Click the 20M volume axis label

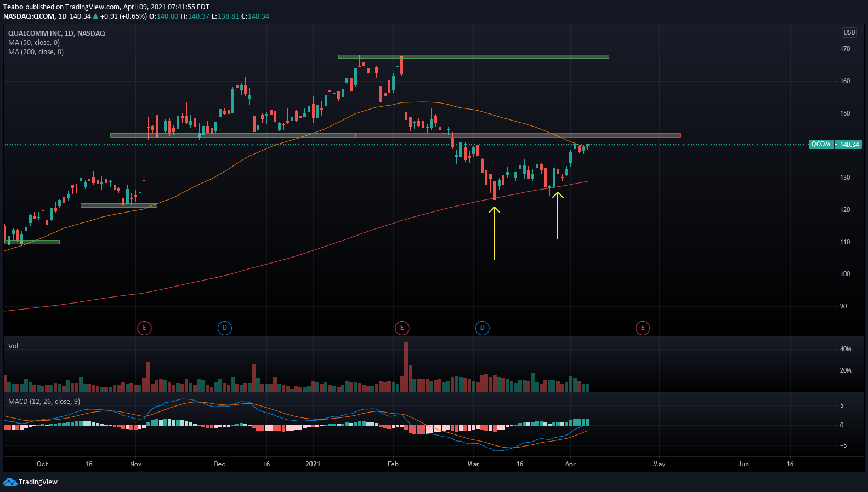[846, 370]
